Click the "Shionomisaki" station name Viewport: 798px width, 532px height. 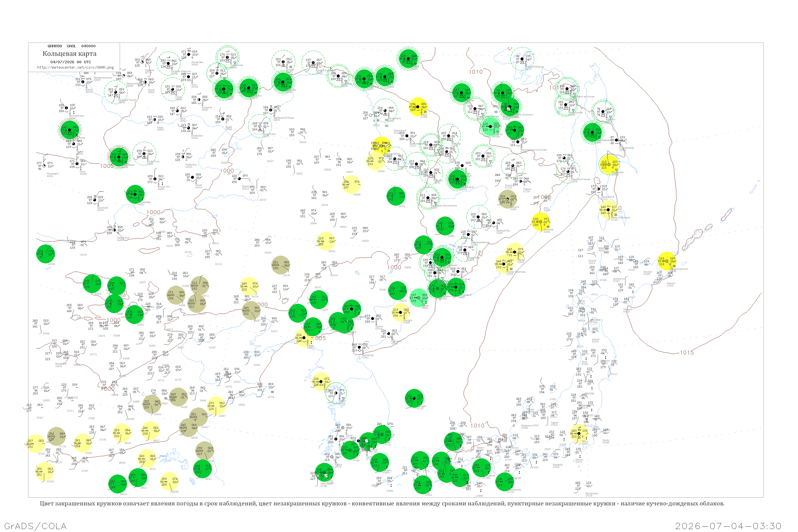[x=514, y=490]
